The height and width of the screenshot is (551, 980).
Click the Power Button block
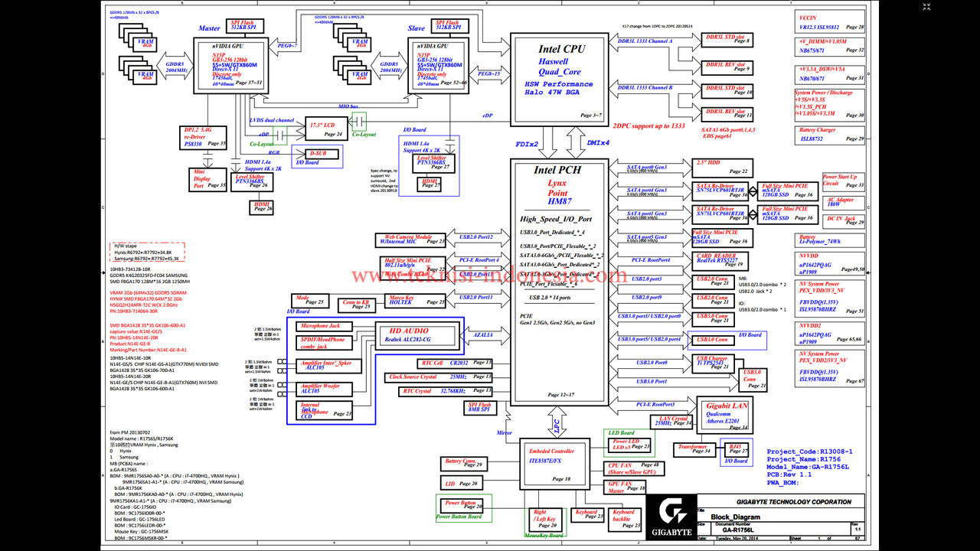[x=462, y=504]
